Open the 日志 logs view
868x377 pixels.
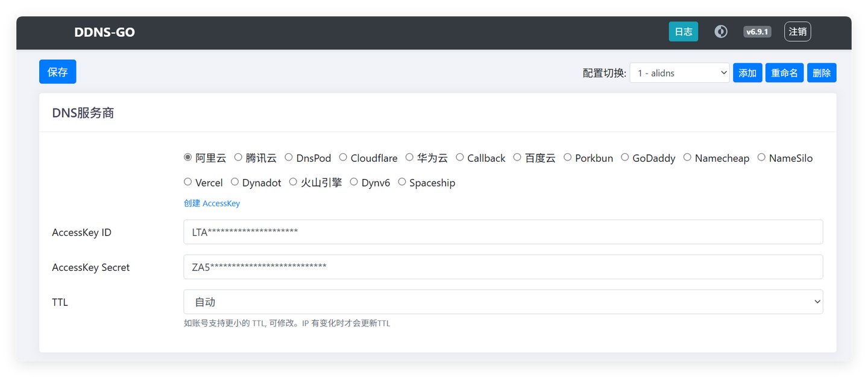pyautogui.click(x=683, y=31)
